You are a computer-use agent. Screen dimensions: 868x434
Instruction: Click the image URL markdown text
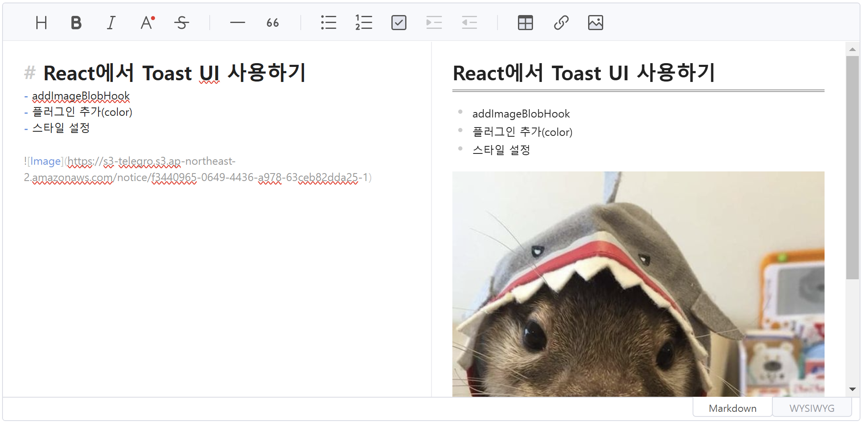pos(198,169)
